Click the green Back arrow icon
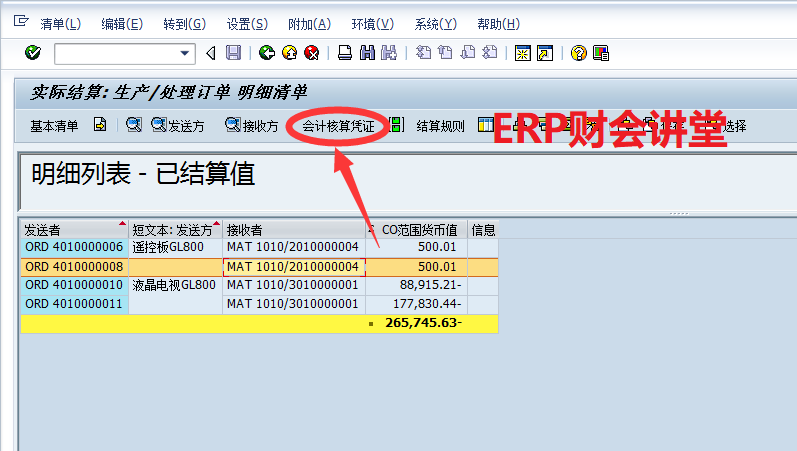 click(x=266, y=53)
